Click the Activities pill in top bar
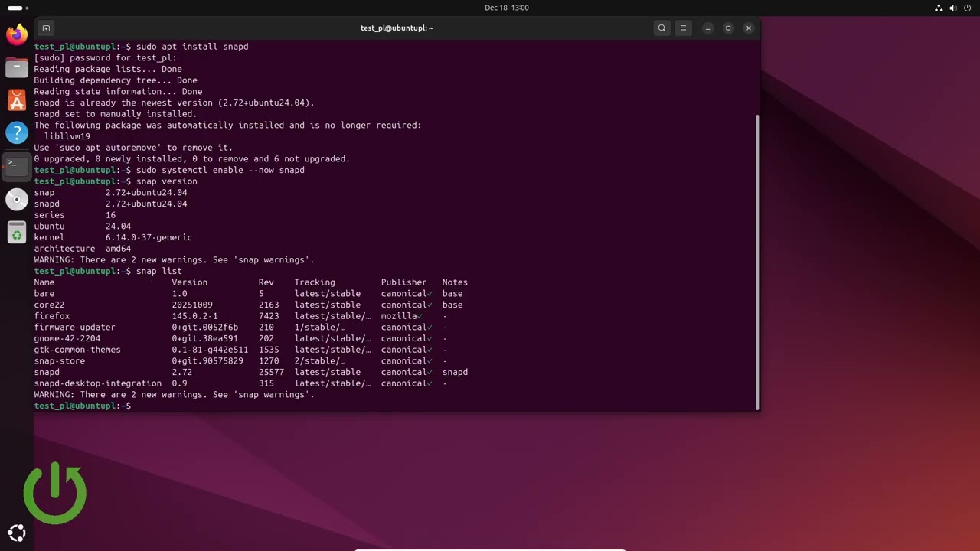 tap(16, 8)
